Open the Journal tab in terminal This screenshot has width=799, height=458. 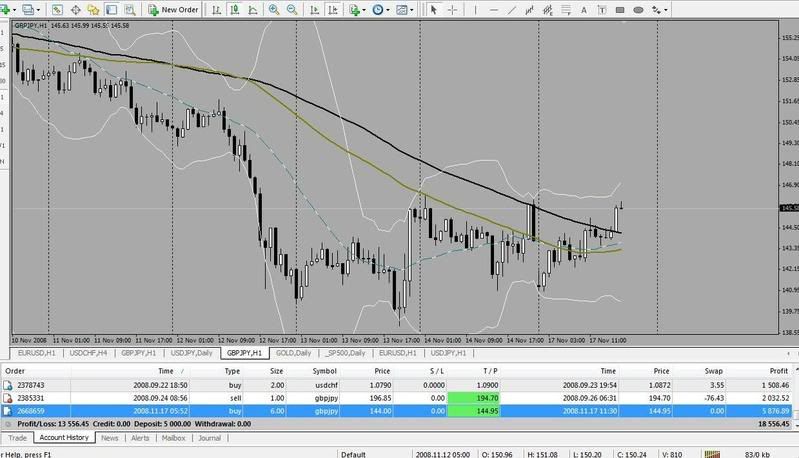pyautogui.click(x=209, y=438)
